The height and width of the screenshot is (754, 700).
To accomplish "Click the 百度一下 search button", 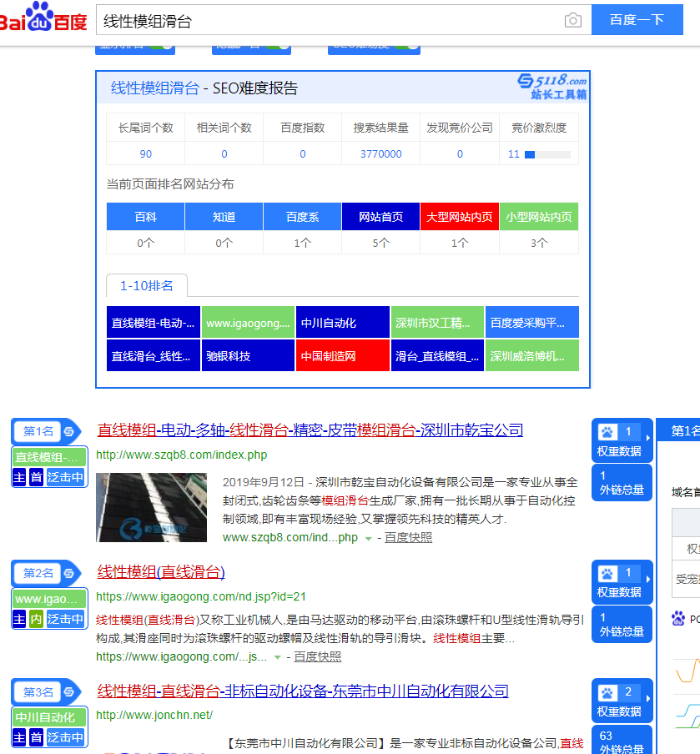I will [x=637, y=20].
